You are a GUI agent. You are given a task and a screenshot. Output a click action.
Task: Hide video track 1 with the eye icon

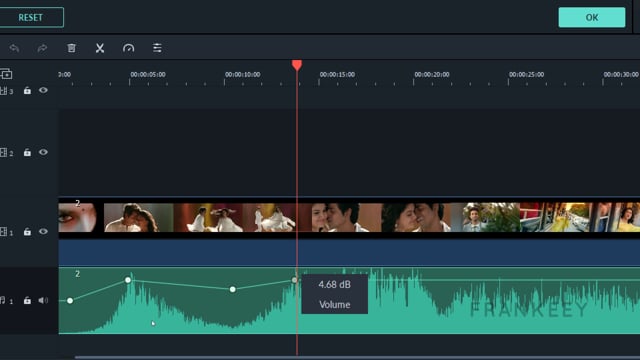43,231
